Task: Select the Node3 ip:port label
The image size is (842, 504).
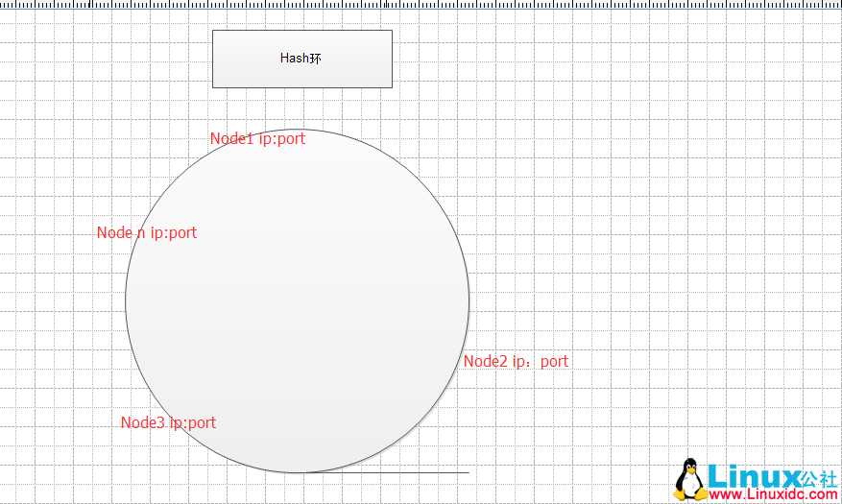Action: pyautogui.click(x=168, y=422)
